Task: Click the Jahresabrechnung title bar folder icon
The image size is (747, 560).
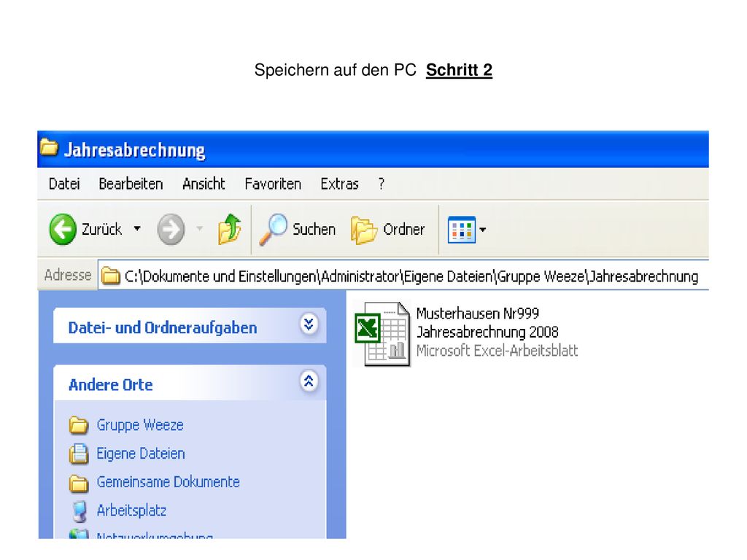Action: click(x=49, y=147)
